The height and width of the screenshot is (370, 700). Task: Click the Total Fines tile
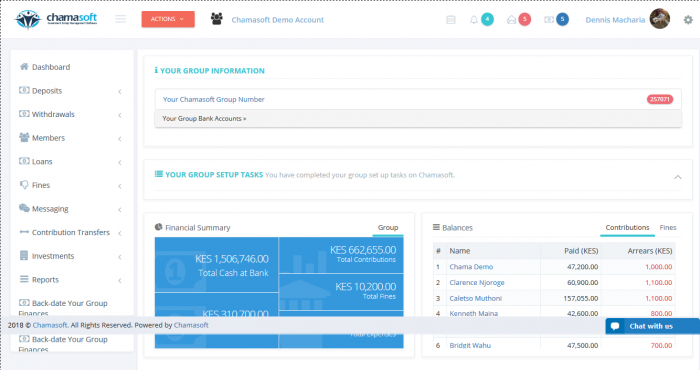(341, 292)
